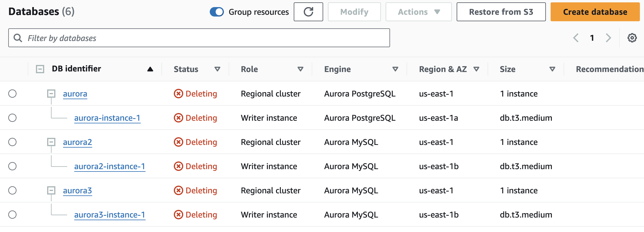This screenshot has width=644, height=232.
Task: Open the aurora2-instance-1 link
Action: (110, 166)
